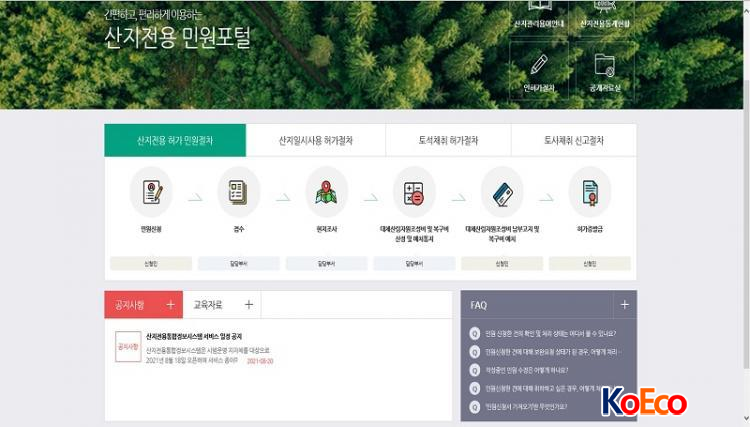Click the credit card payment step icon

502,192
